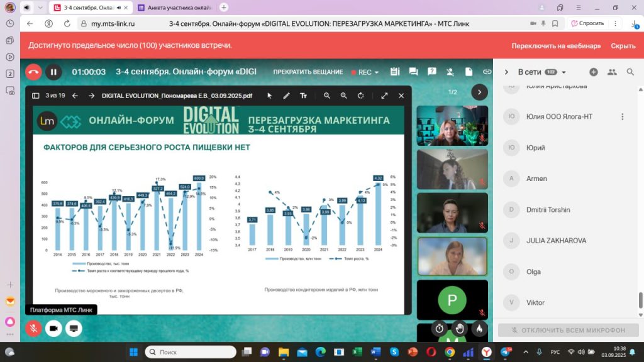Select the "P" avatar video tile

tap(452, 300)
